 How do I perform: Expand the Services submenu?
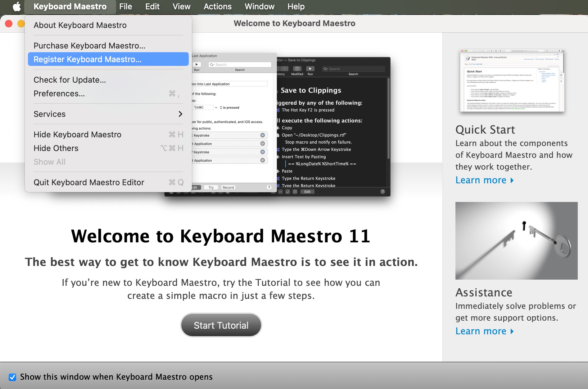click(108, 114)
